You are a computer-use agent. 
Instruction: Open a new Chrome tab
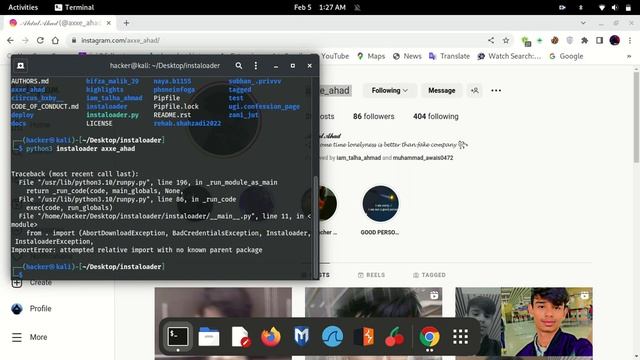click(x=126, y=23)
